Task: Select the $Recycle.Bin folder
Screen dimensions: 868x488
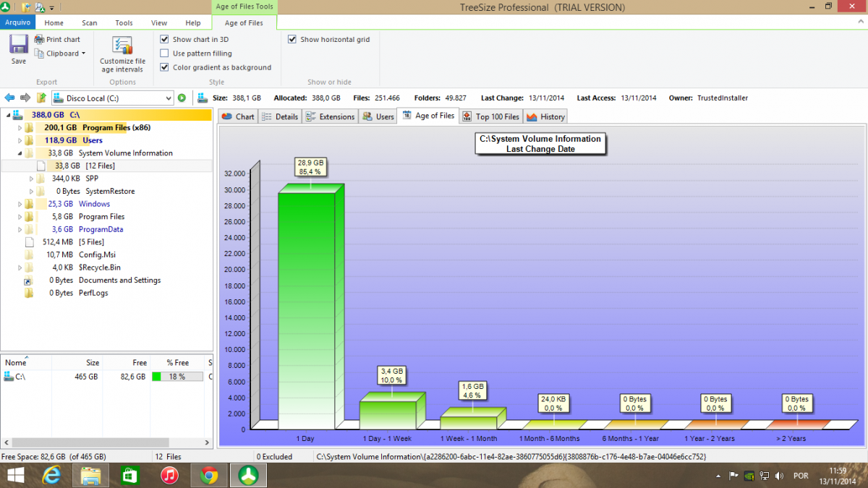Action: click(x=100, y=267)
